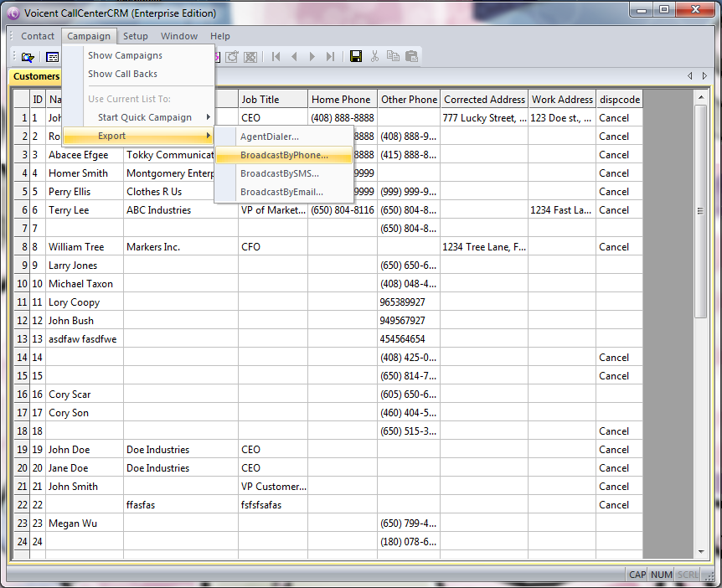Click the Corrected Address column header
The width and height of the screenshot is (722, 588).
click(x=484, y=100)
